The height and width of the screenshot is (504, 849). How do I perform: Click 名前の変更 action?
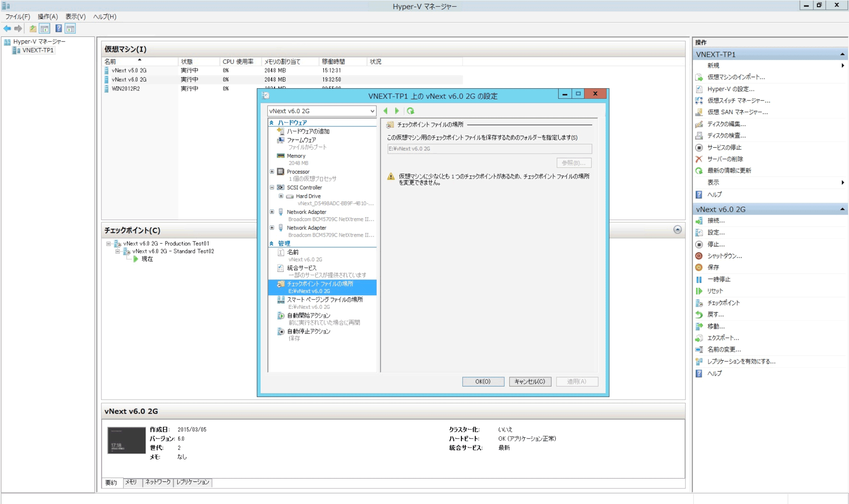pos(724,350)
